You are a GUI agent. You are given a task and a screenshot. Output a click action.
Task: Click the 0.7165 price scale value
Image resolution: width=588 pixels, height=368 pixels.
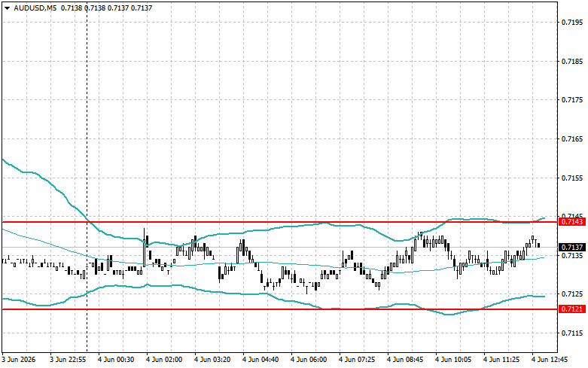coord(572,138)
